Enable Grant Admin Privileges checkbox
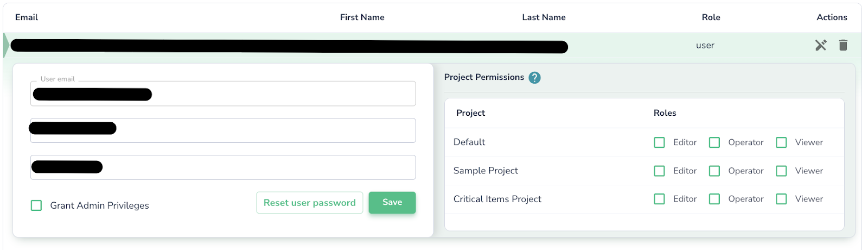Image resolution: width=868 pixels, height=250 pixels. (x=36, y=205)
